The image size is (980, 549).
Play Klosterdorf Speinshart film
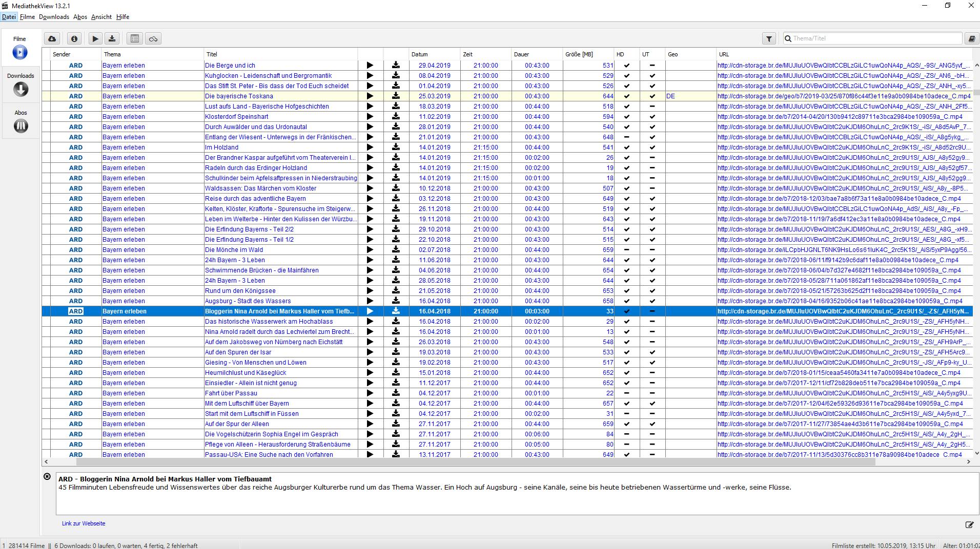pyautogui.click(x=370, y=117)
